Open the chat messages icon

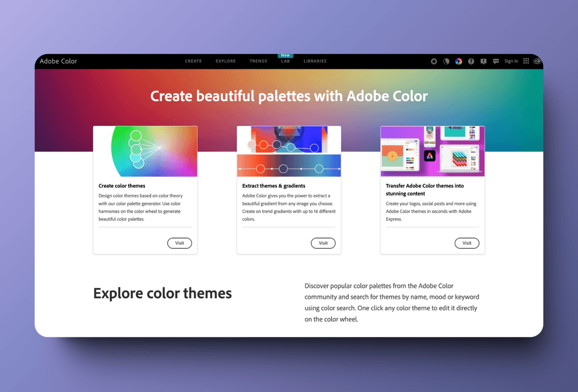[496, 61]
